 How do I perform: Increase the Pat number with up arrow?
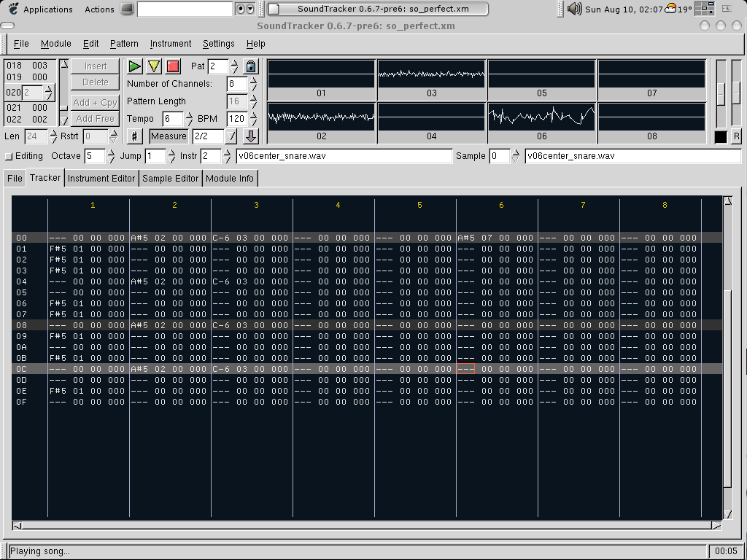pos(234,63)
